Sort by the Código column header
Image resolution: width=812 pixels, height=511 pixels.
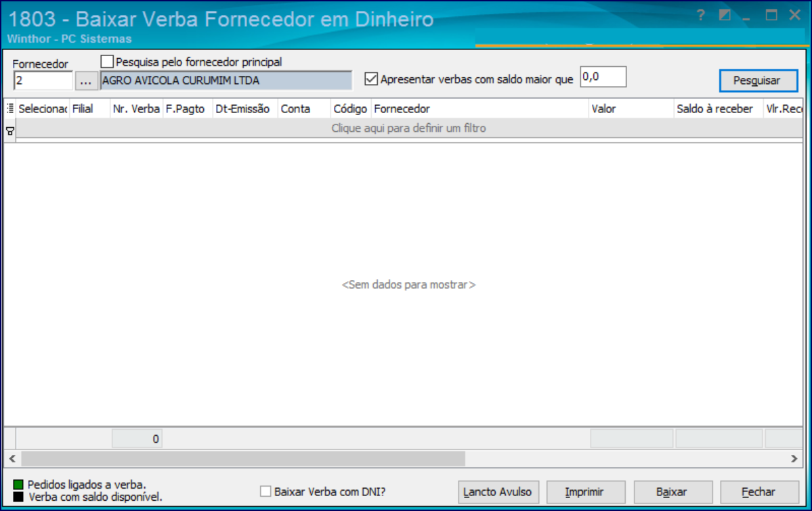(351, 109)
